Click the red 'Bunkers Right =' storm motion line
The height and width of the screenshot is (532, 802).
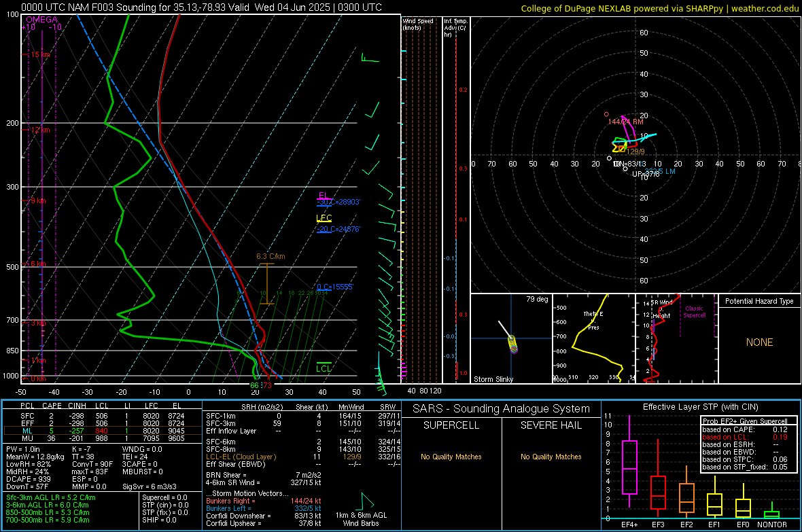point(264,501)
